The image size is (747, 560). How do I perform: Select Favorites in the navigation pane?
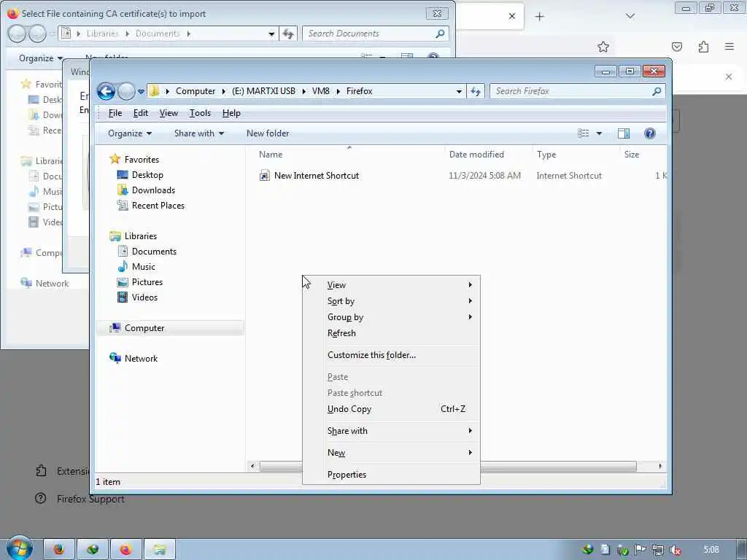coord(142,160)
